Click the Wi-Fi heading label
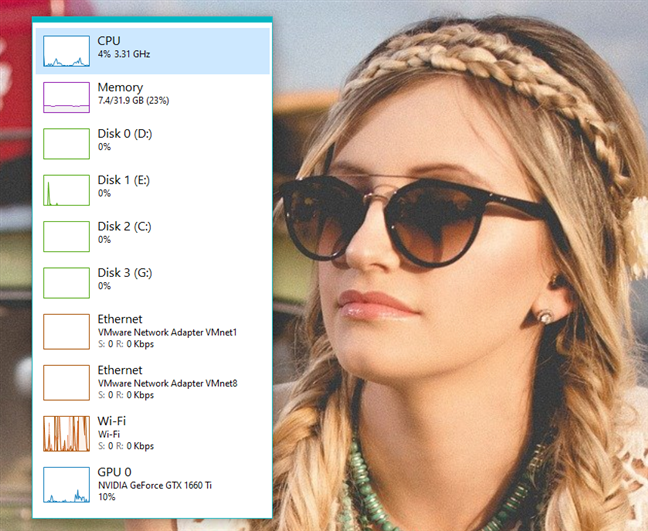Image resolution: width=648 pixels, height=531 pixels. tap(112, 421)
